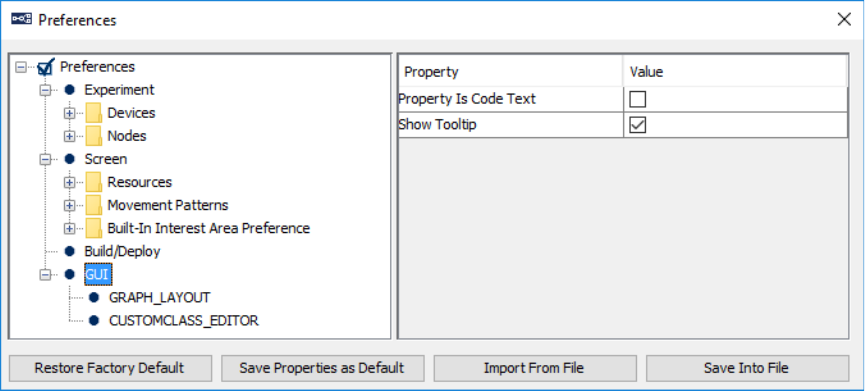Click the Nodes folder icon

[x=94, y=136]
